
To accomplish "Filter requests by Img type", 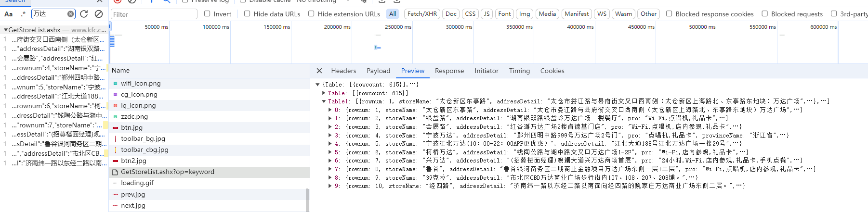I will 525,14.
